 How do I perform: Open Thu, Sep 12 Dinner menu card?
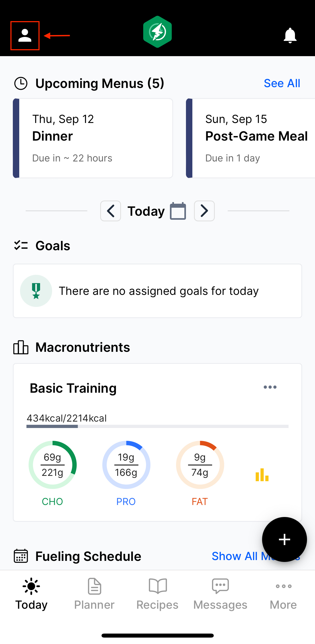[93, 138]
